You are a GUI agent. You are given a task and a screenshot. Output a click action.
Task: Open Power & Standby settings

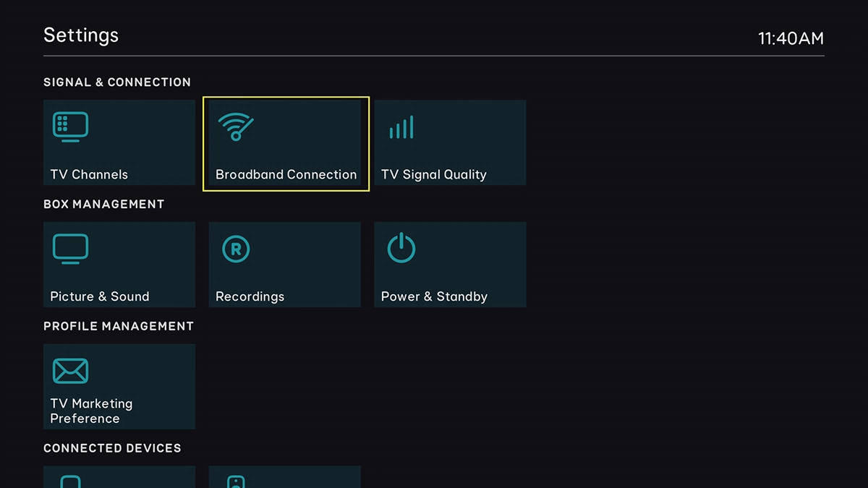point(449,264)
